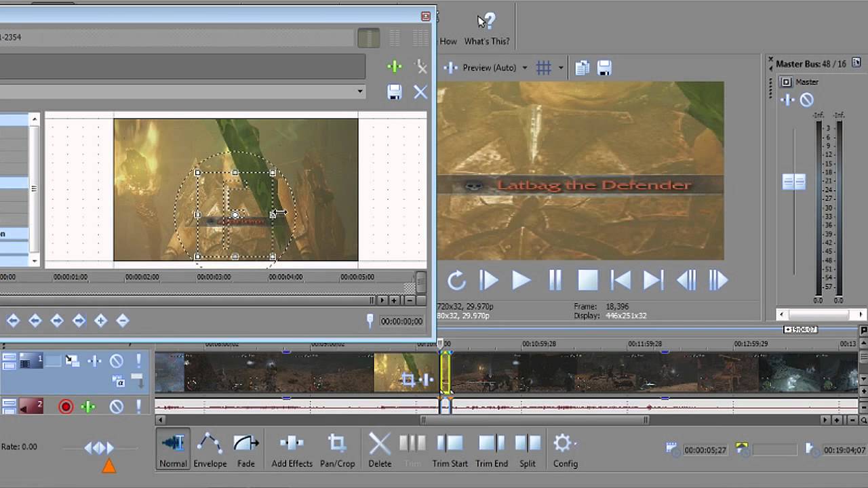This screenshot has height=488, width=868.
Task: Click the Split tool
Action: [528, 451]
